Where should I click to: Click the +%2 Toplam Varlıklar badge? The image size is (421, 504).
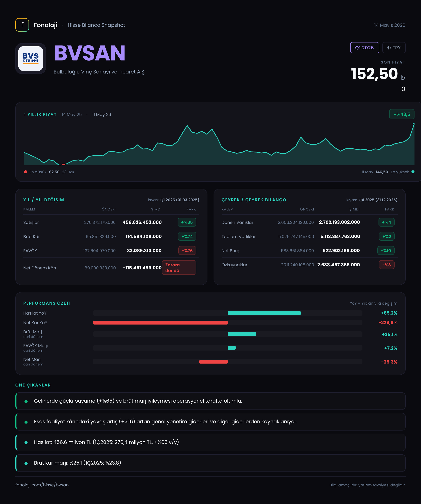(387, 236)
